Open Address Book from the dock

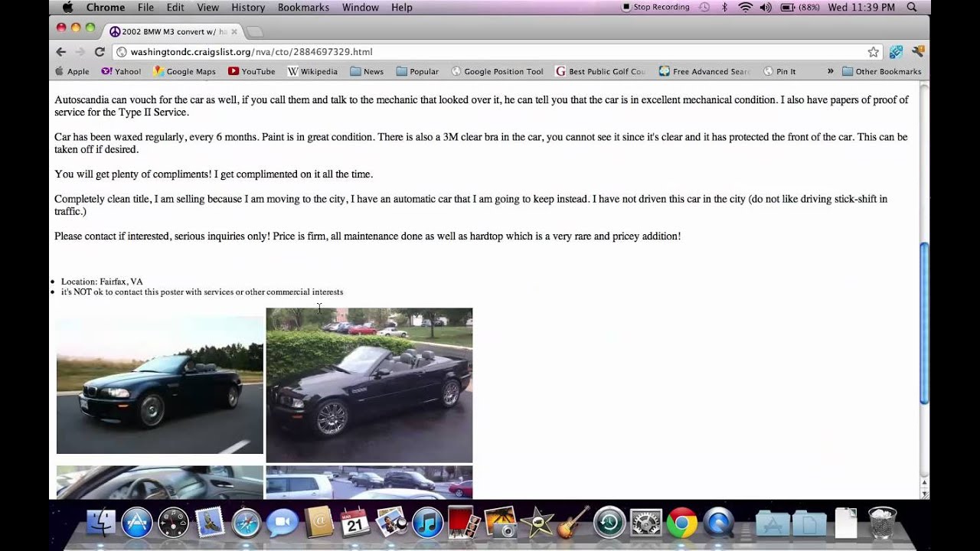[318, 523]
